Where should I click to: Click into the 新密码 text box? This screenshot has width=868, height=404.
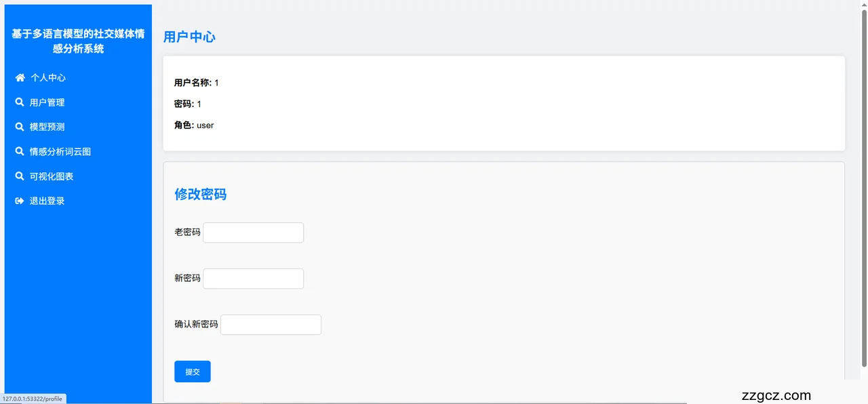tap(253, 279)
